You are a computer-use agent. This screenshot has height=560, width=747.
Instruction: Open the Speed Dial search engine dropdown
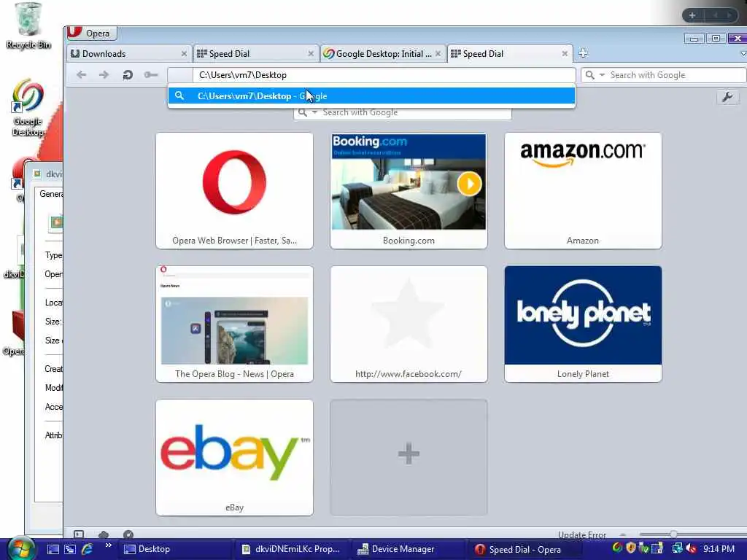314,112
